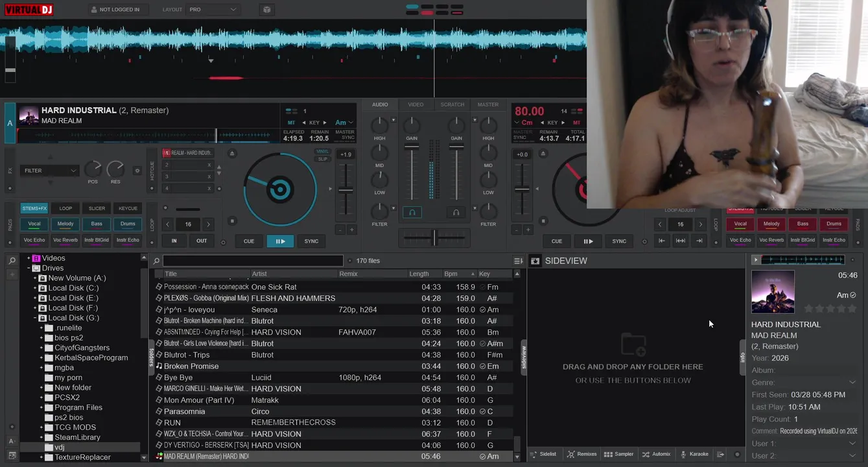Click deck A pitch minus button
868x467 pixels.
click(340, 230)
